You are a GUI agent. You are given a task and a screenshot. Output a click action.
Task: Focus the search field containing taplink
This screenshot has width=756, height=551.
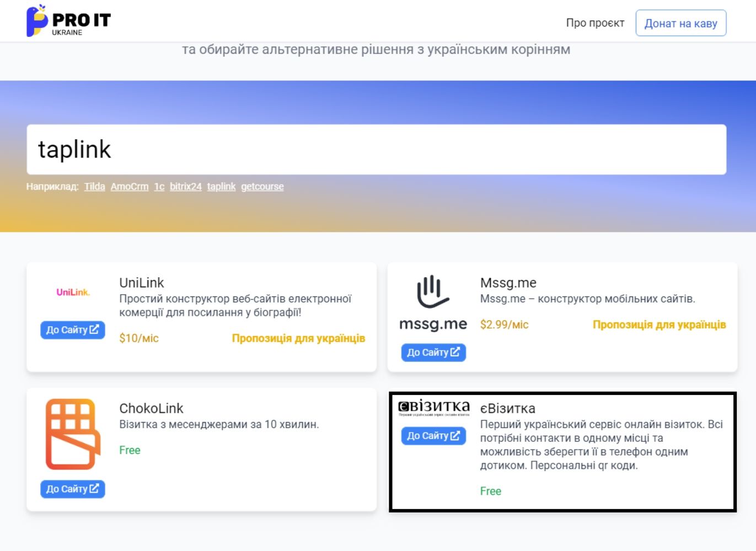tap(376, 150)
